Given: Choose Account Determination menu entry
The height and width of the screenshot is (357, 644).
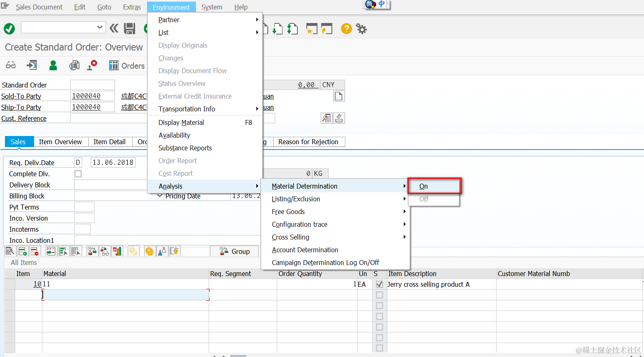Looking at the screenshot, I should (x=335, y=250).
